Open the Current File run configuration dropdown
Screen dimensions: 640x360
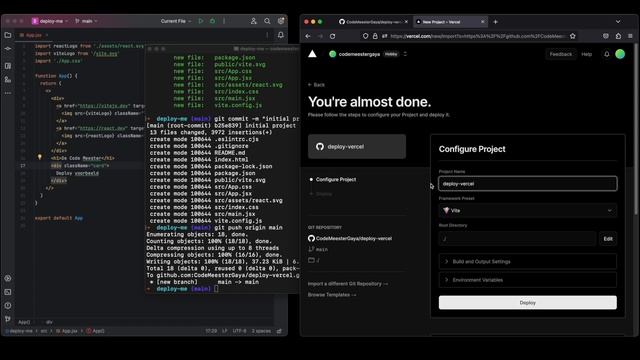pos(176,21)
